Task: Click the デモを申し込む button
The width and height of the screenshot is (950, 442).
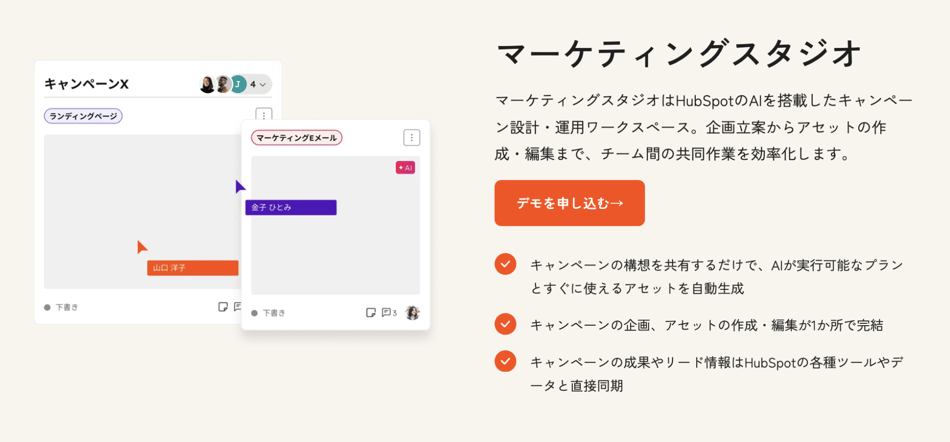Action: (569, 203)
